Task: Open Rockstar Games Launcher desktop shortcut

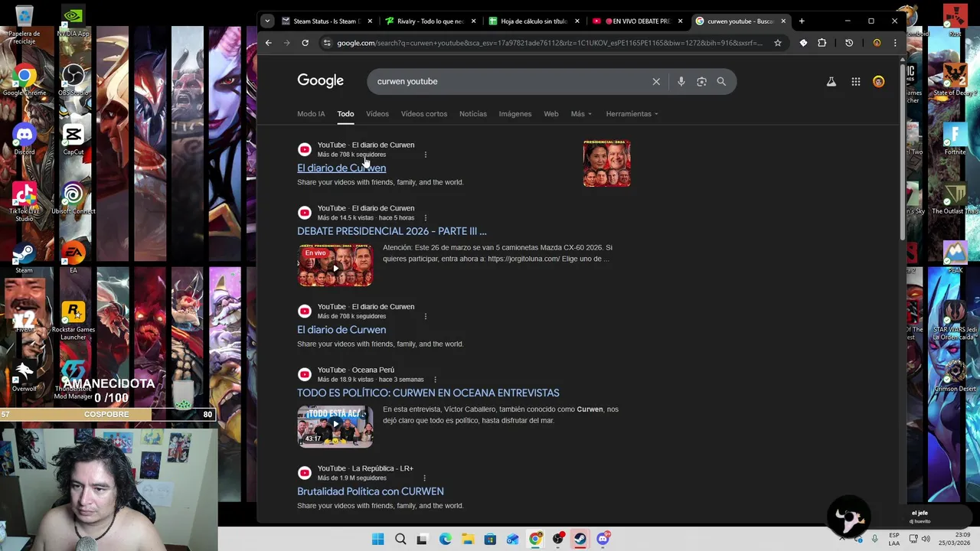Action: pos(73,321)
